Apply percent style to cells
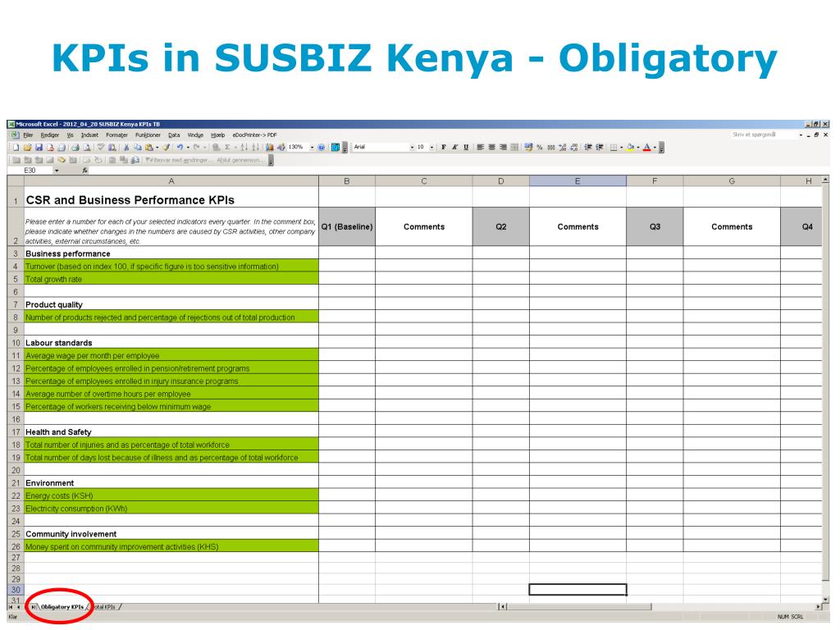This screenshot has height=630, width=840. [x=540, y=148]
